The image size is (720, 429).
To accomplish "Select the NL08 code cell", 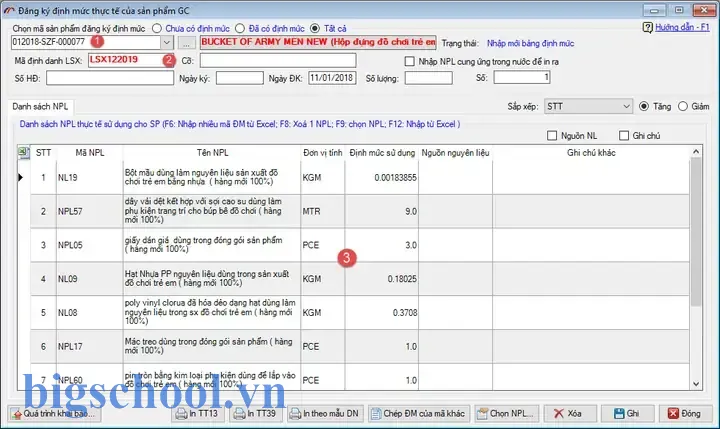I will click(90, 313).
